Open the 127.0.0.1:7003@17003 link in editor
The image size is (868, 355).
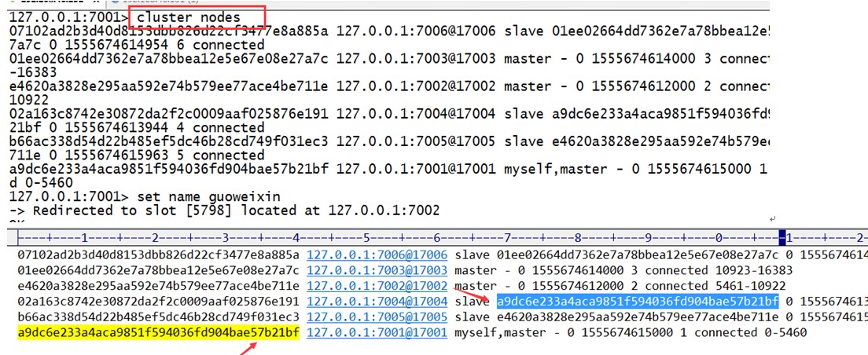[x=377, y=270]
